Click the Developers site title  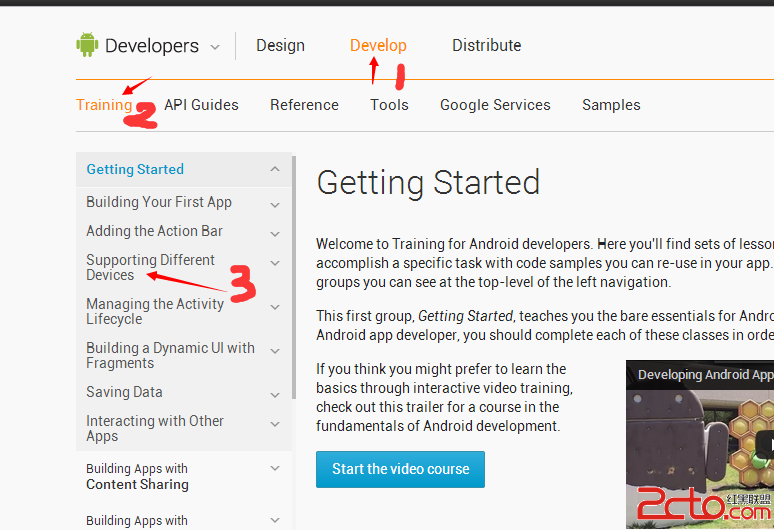152,46
